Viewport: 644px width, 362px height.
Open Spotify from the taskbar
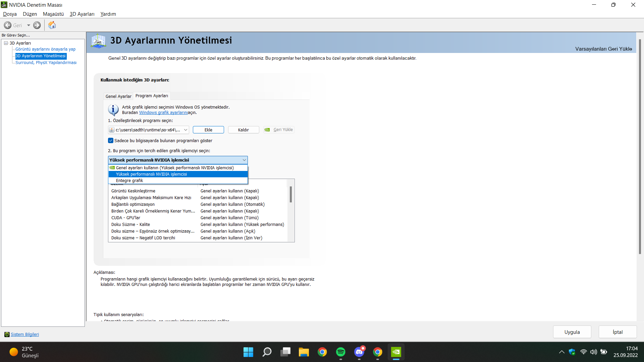340,352
